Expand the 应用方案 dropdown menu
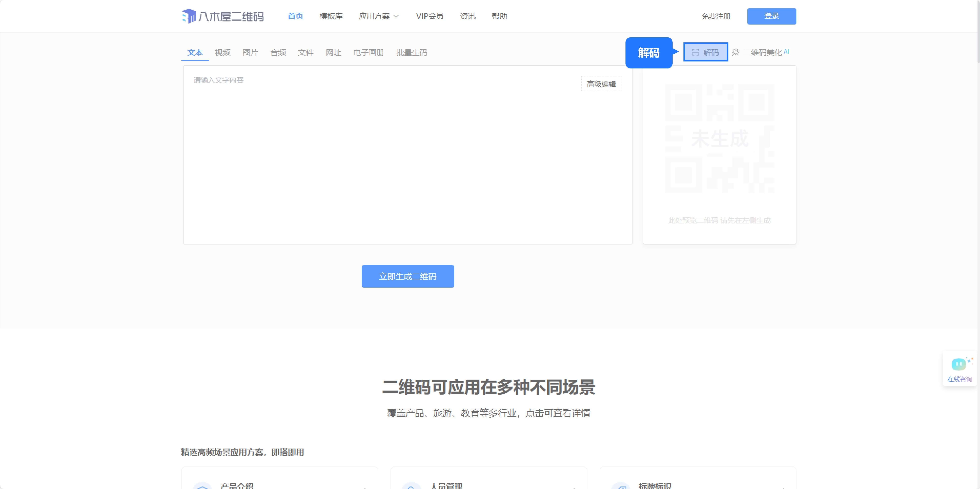Viewport: 980px width, 489px height. (x=379, y=16)
